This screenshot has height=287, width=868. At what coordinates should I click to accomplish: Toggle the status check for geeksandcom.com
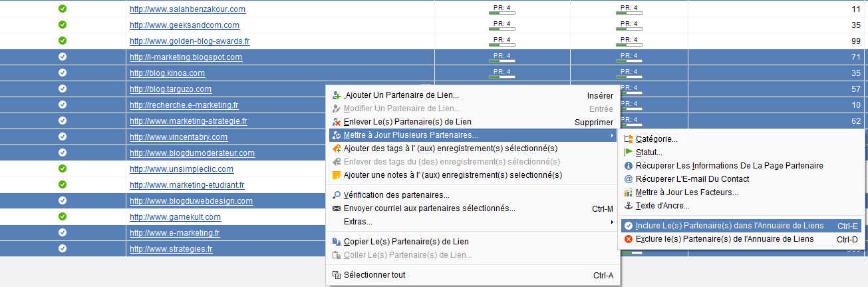click(x=63, y=25)
